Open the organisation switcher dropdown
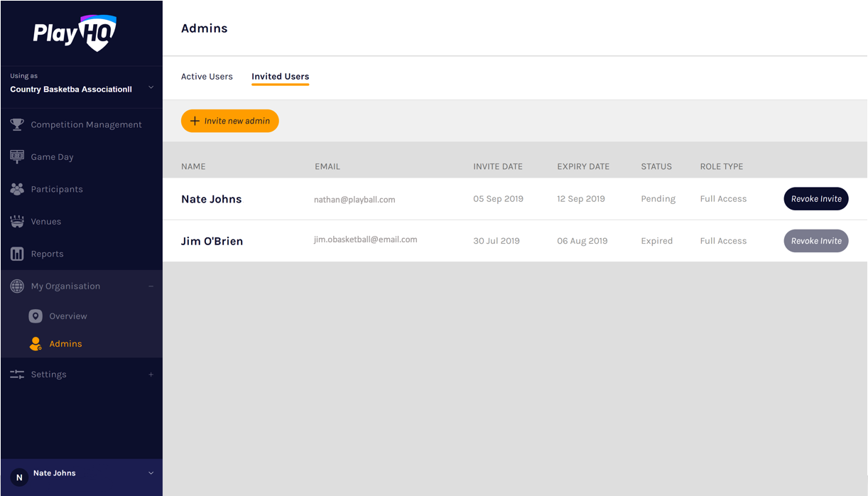Image resolution: width=868 pixels, height=496 pixels. pyautogui.click(x=151, y=87)
